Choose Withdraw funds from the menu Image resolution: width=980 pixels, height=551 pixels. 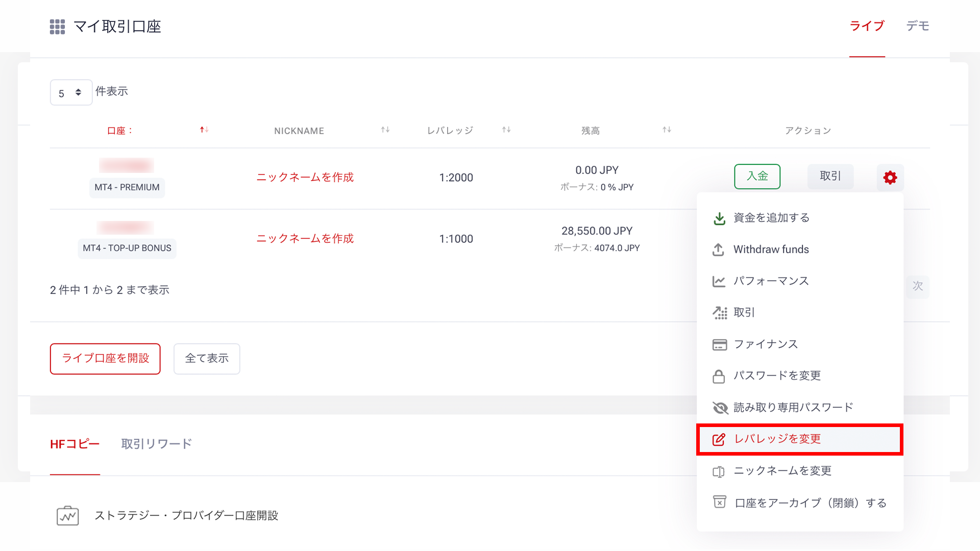coord(771,249)
